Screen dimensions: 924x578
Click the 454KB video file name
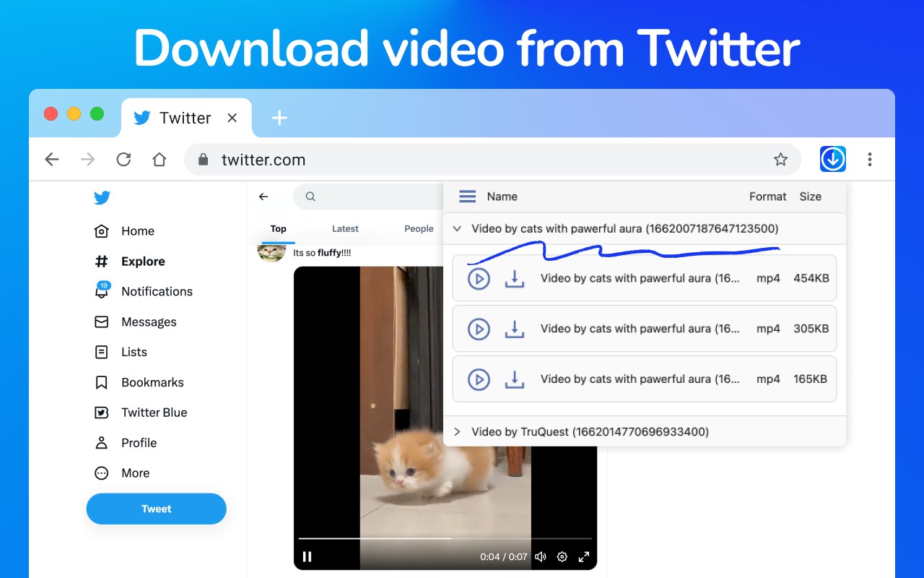click(640, 278)
